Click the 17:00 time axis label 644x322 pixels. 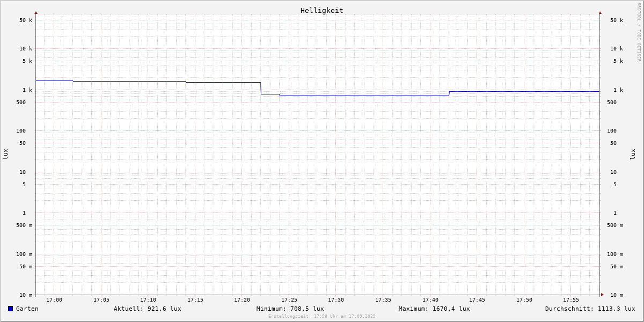click(x=54, y=300)
